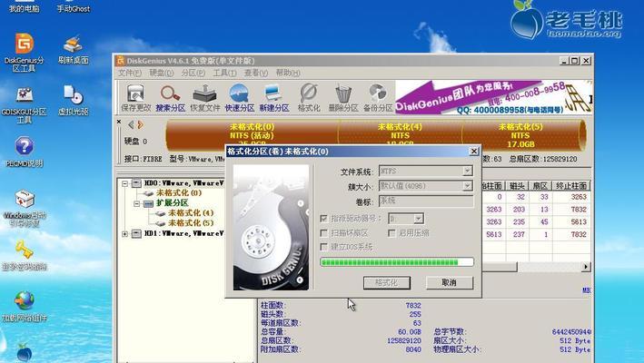Image resolution: width=644 pixels, height=363 pixels.
Task: Open the 文件(F) menu
Action: [x=130, y=73]
